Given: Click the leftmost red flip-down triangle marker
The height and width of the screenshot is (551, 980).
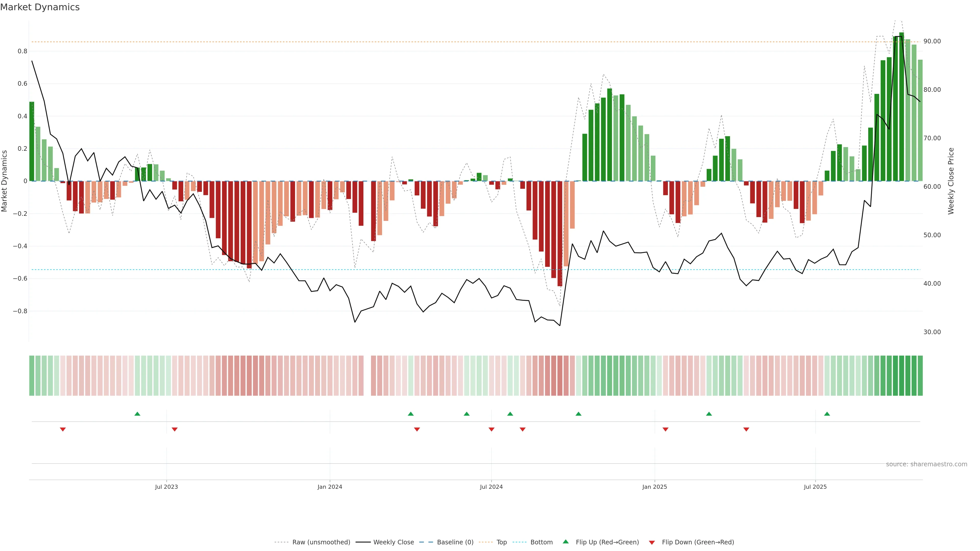Looking at the screenshot, I should point(63,429).
